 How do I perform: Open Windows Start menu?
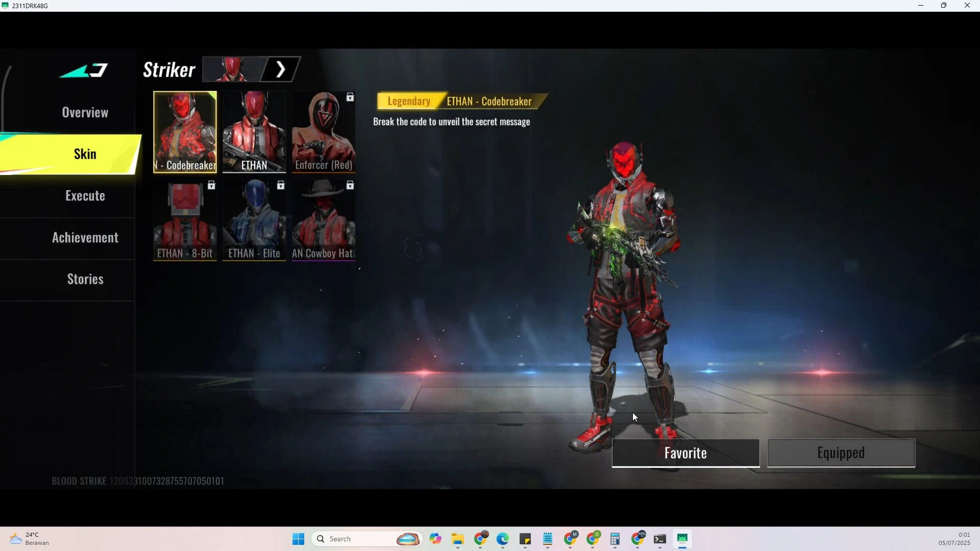(x=299, y=539)
